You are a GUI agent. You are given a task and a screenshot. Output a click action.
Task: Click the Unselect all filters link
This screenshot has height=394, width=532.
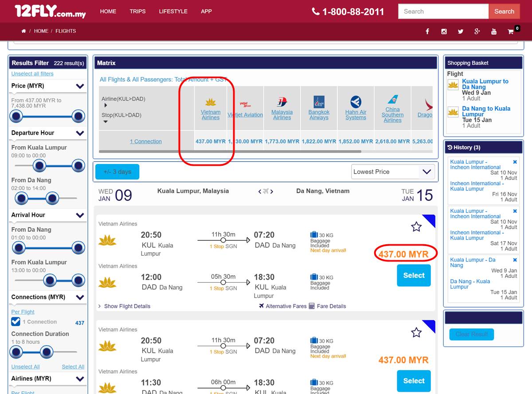[x=32, y=74]
